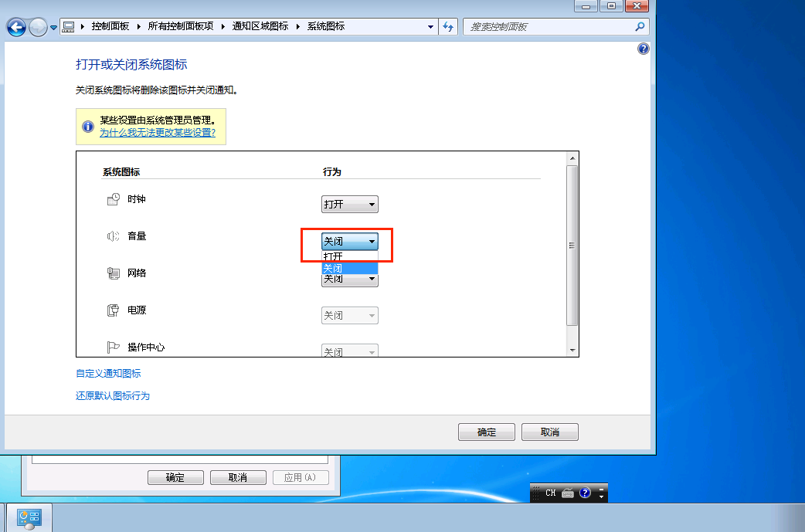Select 打开 option in the volume dropdown list

click(x=349, y=256)
